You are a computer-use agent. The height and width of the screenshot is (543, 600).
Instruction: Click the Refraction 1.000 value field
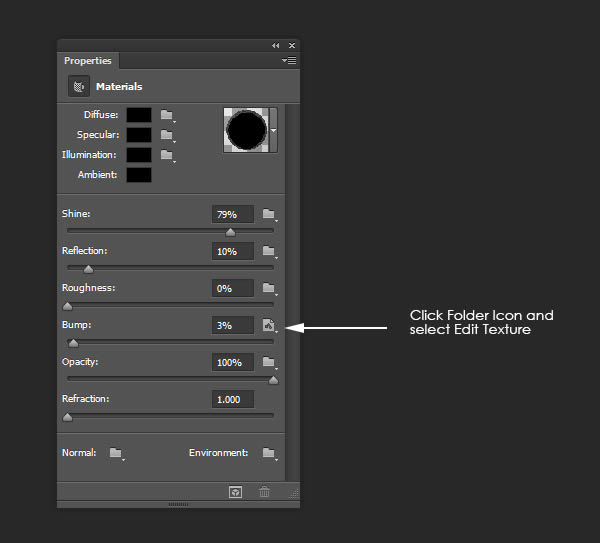(x=233, y=400)
